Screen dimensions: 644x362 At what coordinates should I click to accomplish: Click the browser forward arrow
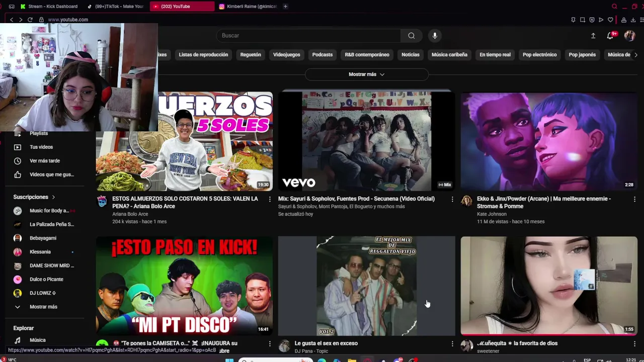(21, 20)
